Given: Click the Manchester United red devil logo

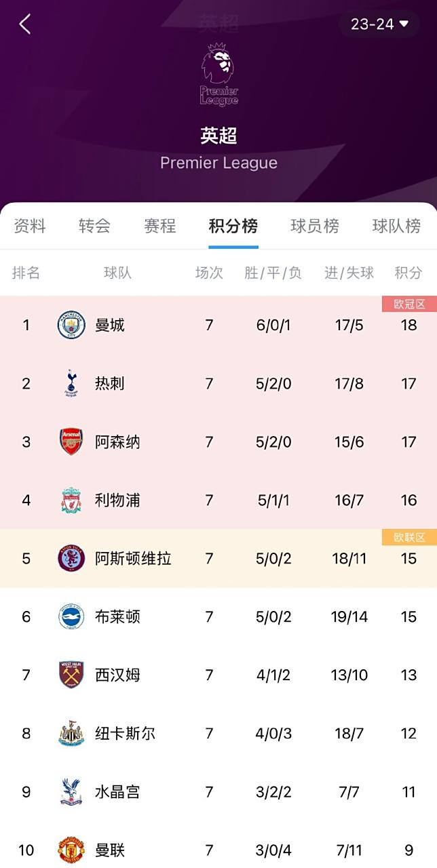Looking at the screenshot, I should coord(70,850).
